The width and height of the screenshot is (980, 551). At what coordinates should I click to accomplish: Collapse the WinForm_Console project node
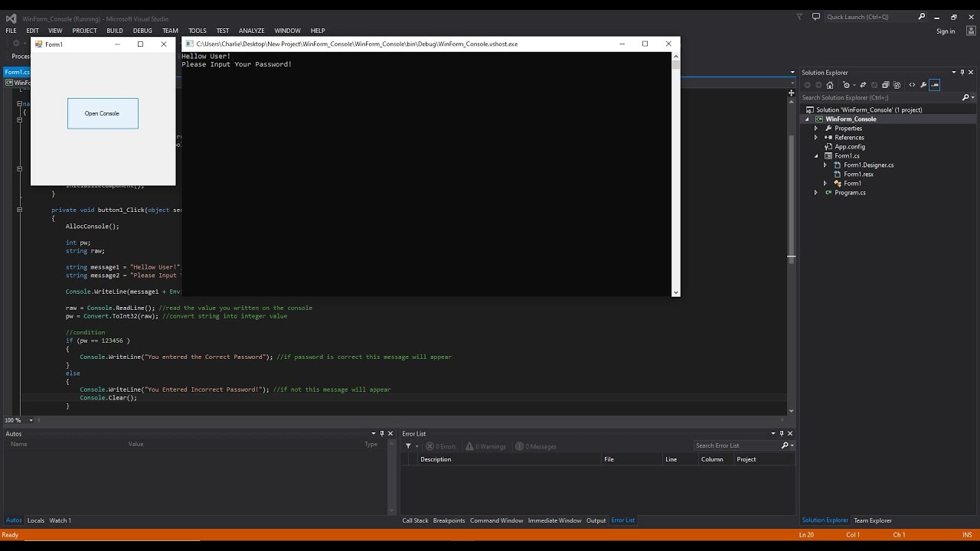point(806,119)
